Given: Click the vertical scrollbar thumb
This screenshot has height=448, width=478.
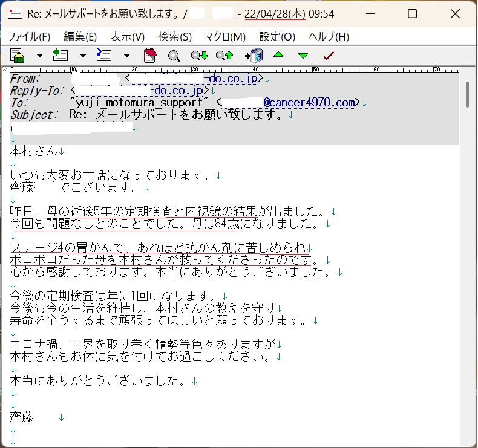Looking at the screenshot, I should point(467,94).
